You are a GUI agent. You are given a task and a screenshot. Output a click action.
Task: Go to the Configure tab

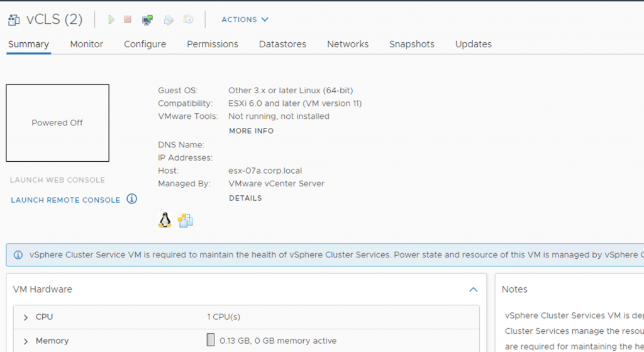(145, 44)
